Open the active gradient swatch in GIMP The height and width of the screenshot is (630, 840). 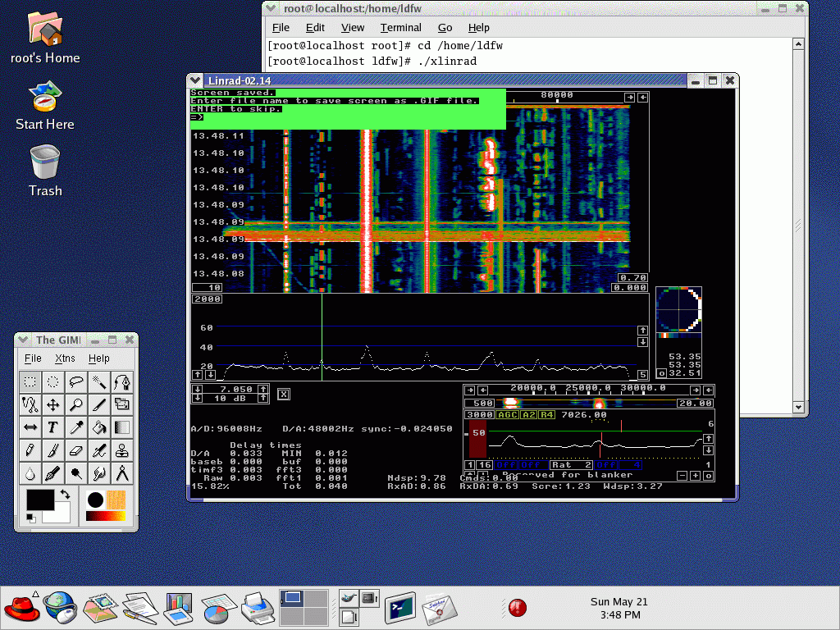tap(106, 516)
